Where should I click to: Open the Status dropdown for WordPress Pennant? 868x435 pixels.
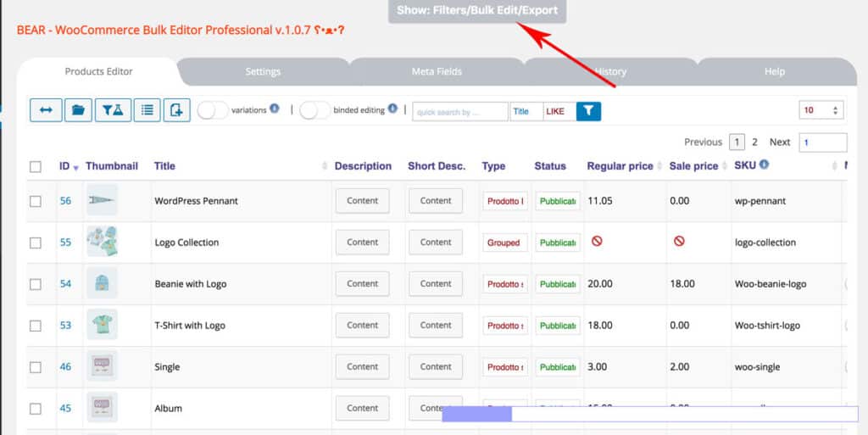tap(558, 202)
